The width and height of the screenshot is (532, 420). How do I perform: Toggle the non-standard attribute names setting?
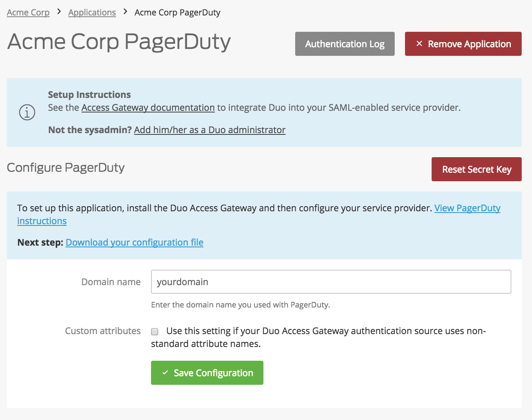[154, 331]
